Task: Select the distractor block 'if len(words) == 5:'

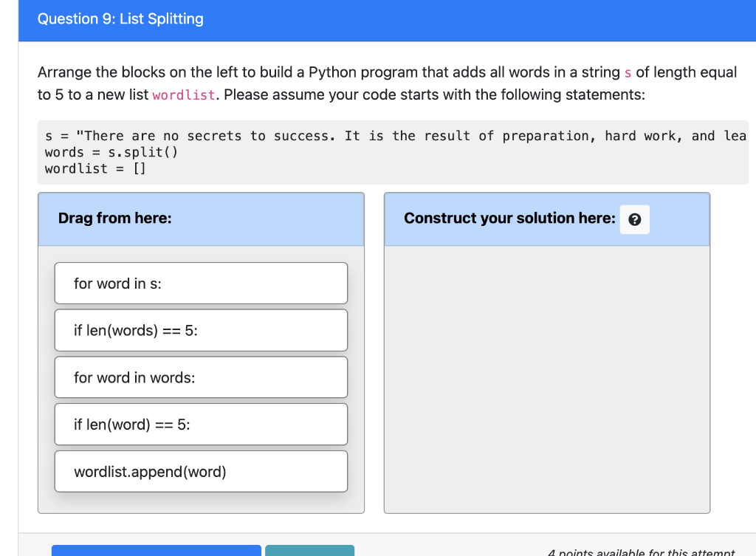Action: click(201, 330)
